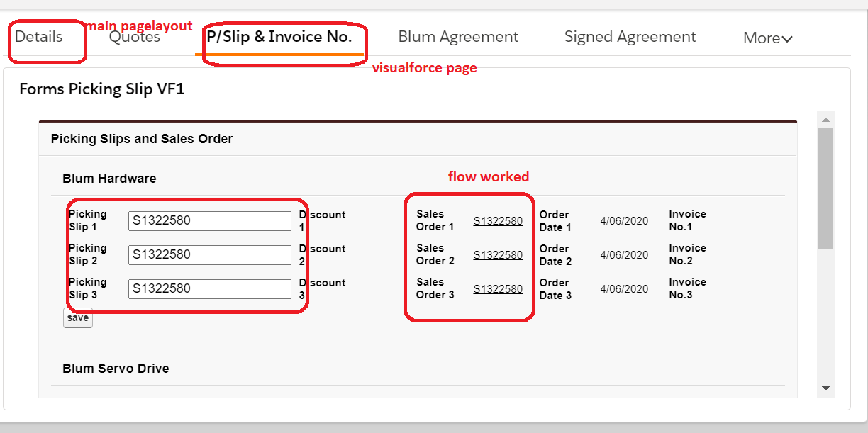Expand the More tabs dropdown

click(767, 38)
